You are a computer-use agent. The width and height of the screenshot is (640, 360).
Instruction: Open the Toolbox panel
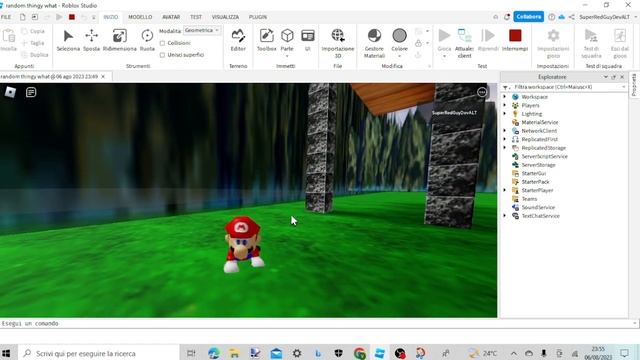tap(267, 40)
